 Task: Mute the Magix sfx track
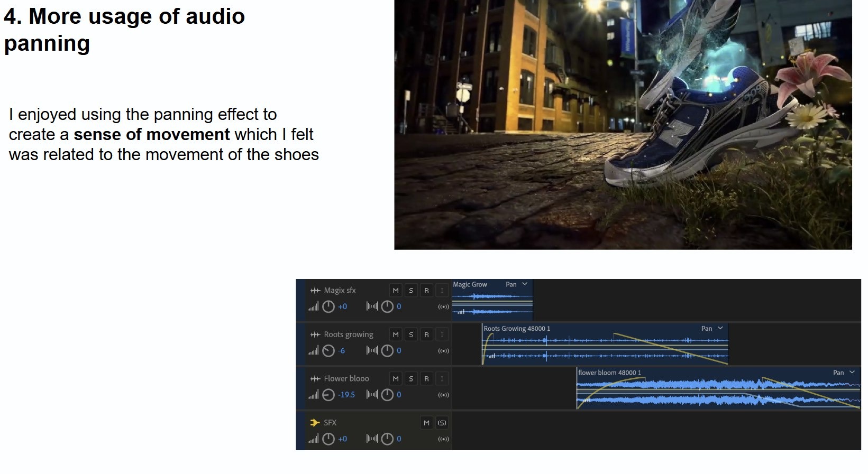[x=396, y=291]
